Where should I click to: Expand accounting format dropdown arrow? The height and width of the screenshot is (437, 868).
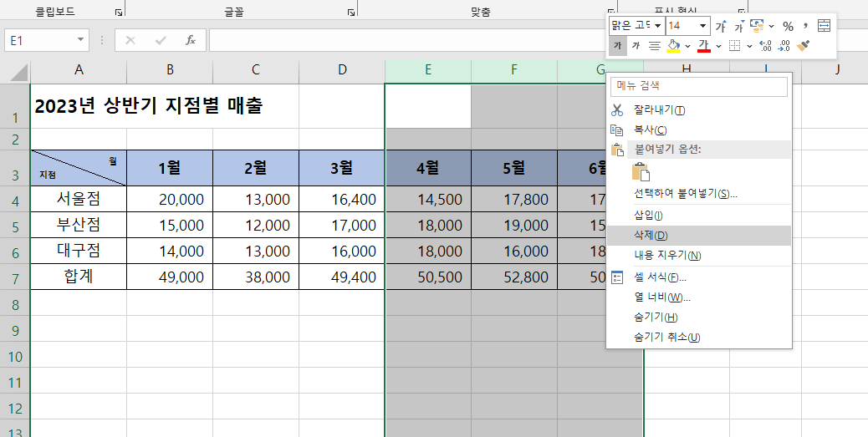tap(772, 26)
